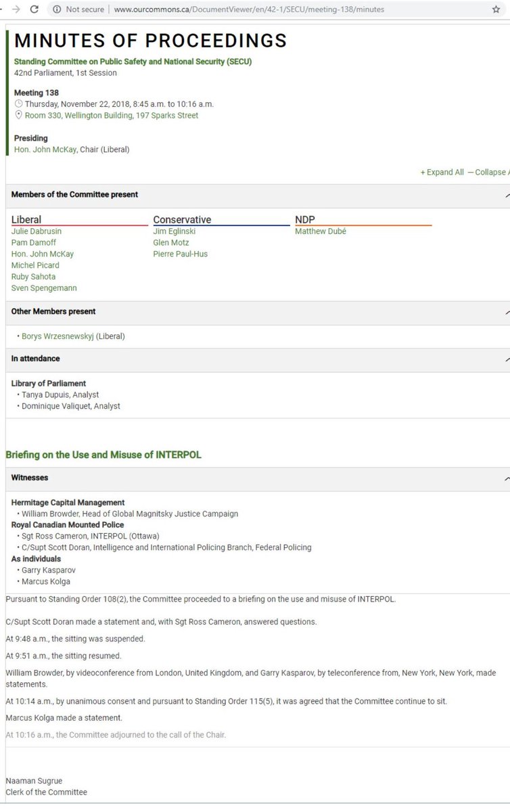Click the Liberal party heading

[x=26, y=219]
